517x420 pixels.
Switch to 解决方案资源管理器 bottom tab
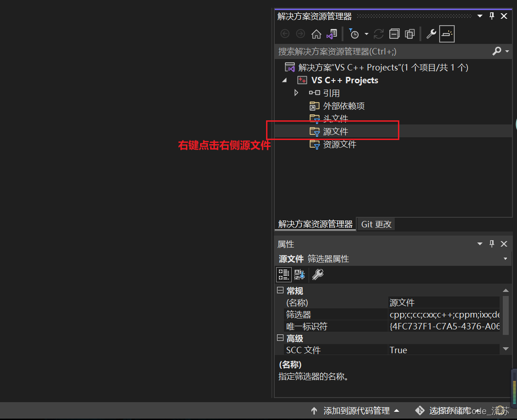pos(315,224)
